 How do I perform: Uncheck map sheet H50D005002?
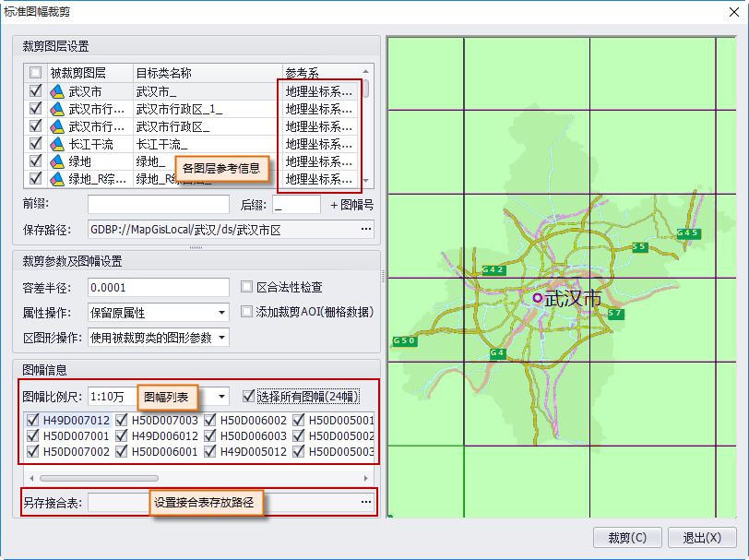[x=299, y=435]
